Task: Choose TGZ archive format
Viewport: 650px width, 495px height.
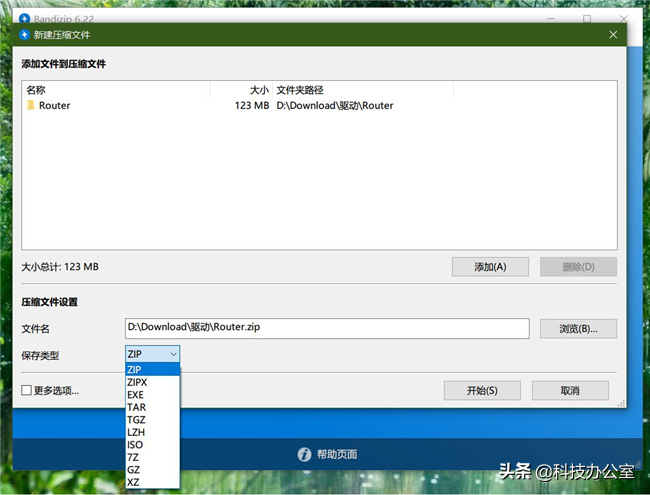Action: click(x=153, y=420)
